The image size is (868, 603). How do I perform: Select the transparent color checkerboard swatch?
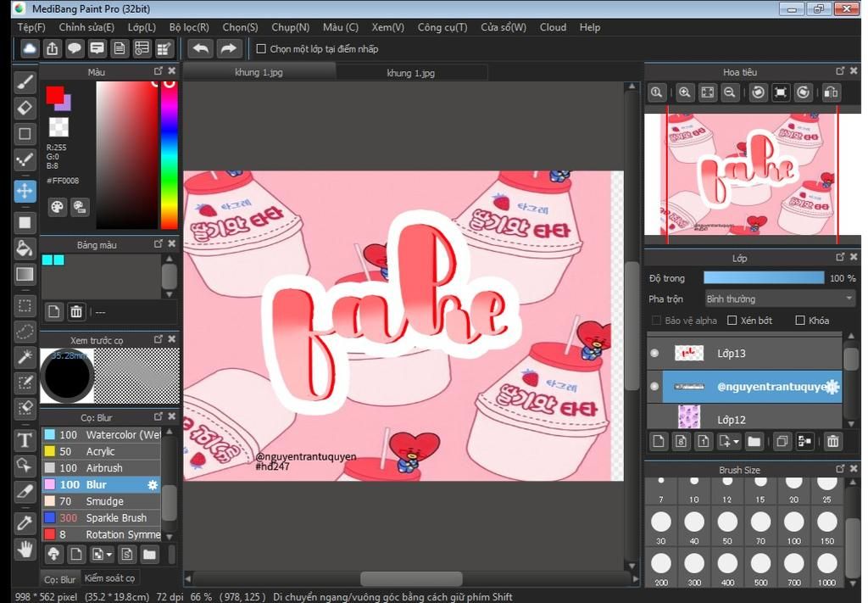click(x=58, y=127)
